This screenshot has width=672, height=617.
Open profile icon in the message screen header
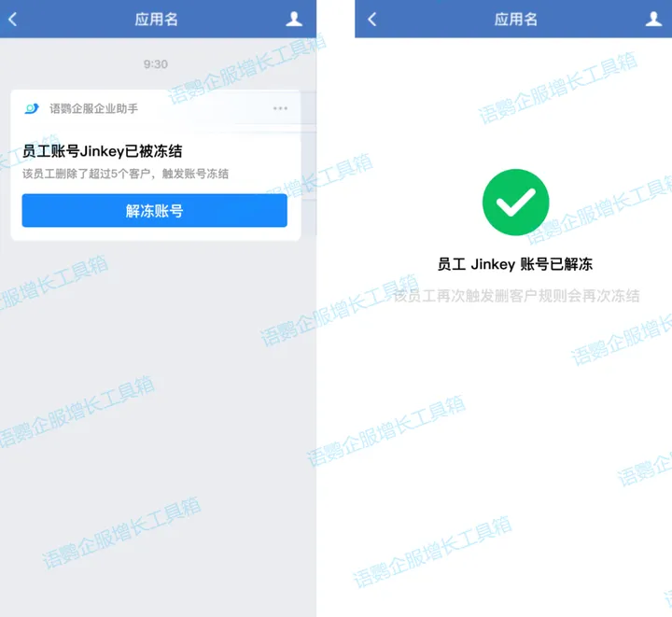(x=294, y=19)
